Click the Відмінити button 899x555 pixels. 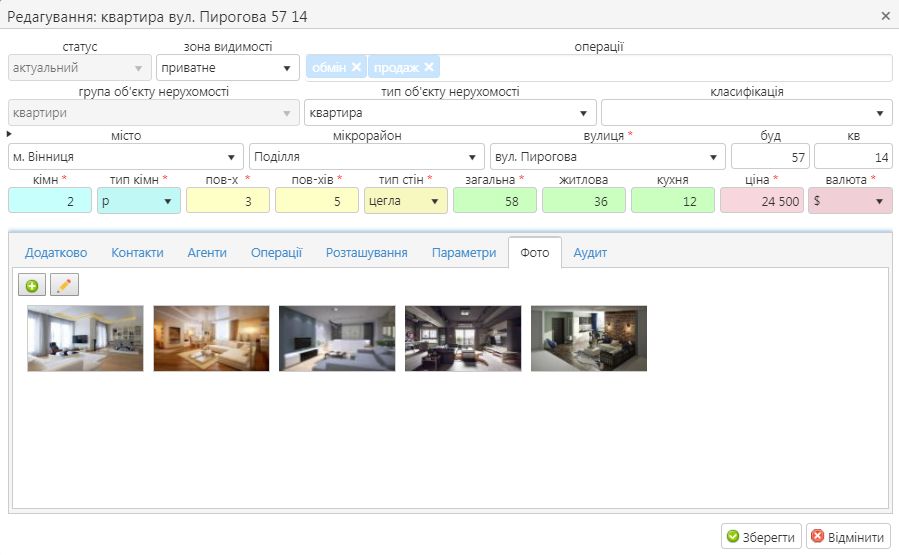click(x=849, y=537)
